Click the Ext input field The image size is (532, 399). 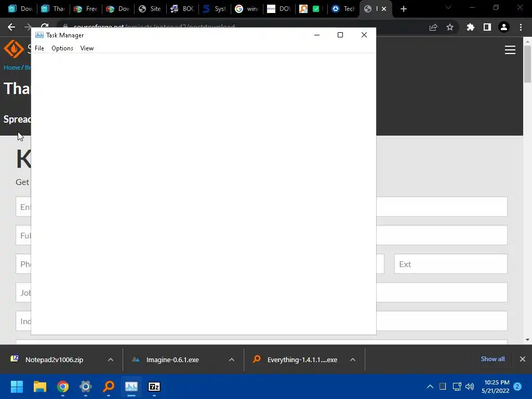451,264
